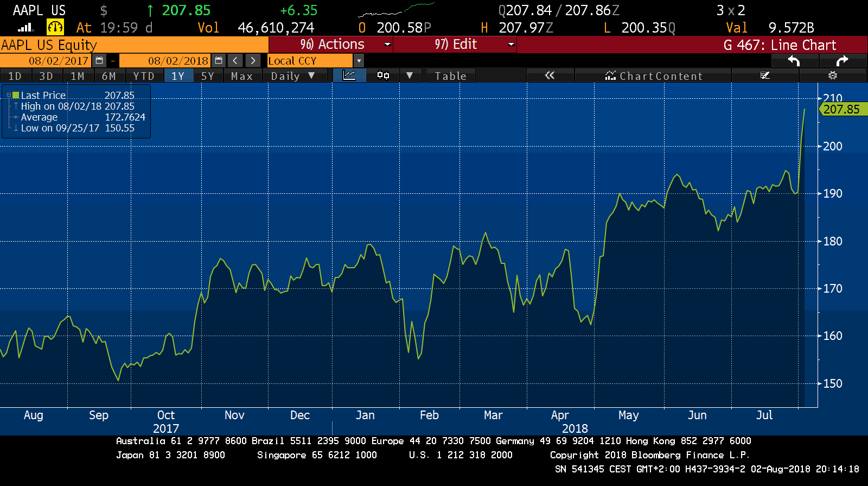Select the YTD time range tab

(x=144, y=76)
